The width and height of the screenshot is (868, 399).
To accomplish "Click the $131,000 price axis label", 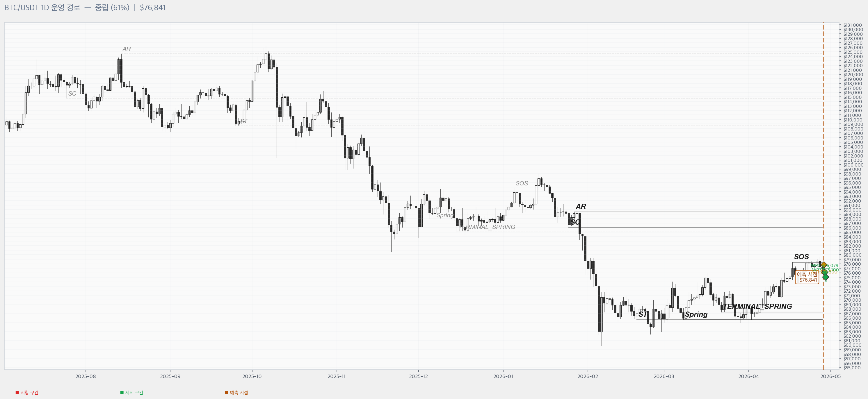I will (x=853, y=25).
